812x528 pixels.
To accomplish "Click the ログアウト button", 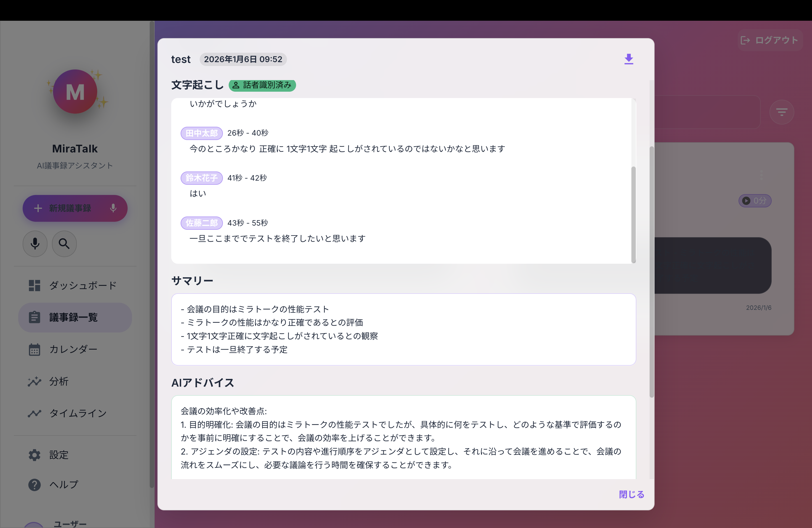I will (770, 40).
